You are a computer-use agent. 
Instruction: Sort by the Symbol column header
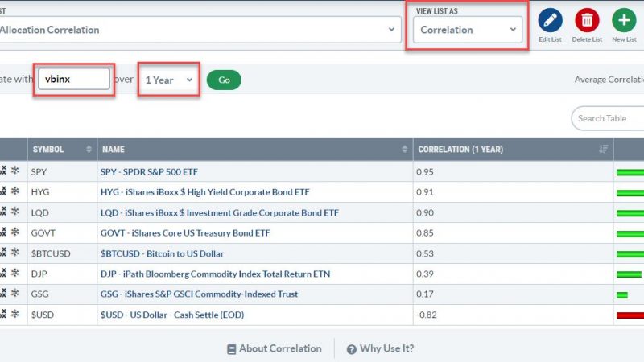tap(62, 150)
